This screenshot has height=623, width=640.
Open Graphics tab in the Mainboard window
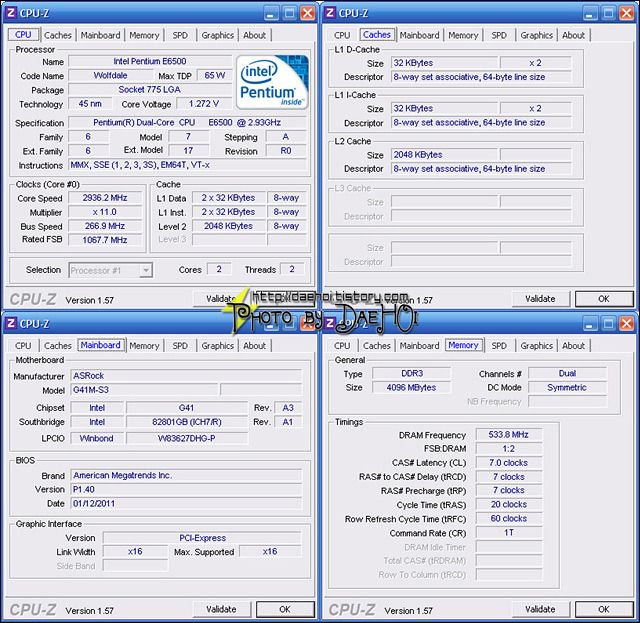click(x=218, y=346)
